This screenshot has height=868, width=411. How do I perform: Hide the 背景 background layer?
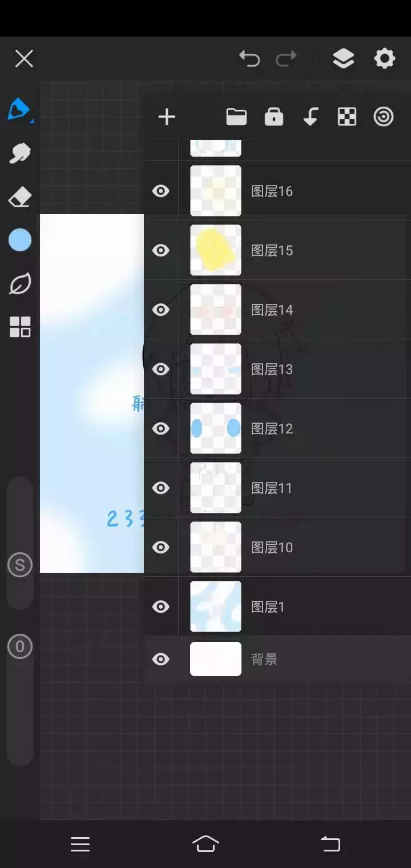click(x=161, y=660)
